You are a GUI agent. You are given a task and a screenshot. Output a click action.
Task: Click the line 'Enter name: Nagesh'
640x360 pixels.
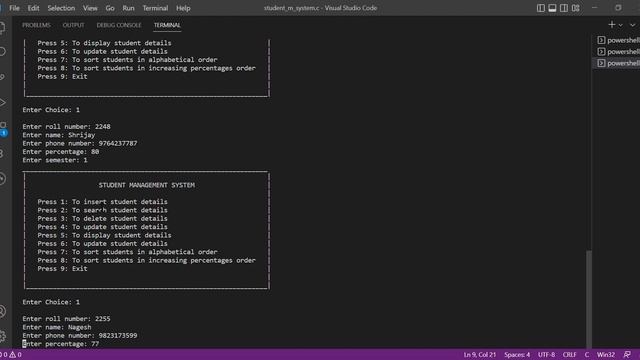pyautogui.click(x=57, y=327)
